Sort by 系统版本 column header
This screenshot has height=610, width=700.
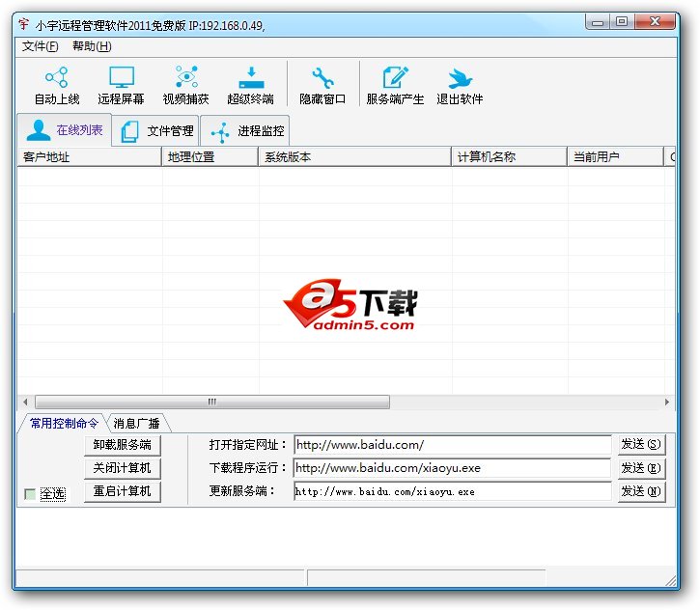354,157
